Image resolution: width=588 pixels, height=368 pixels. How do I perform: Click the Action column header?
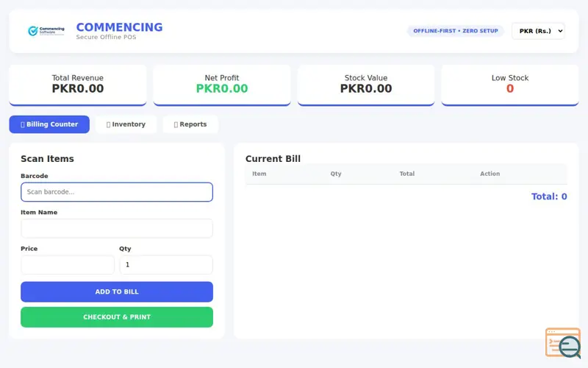[x=490, y=174]
